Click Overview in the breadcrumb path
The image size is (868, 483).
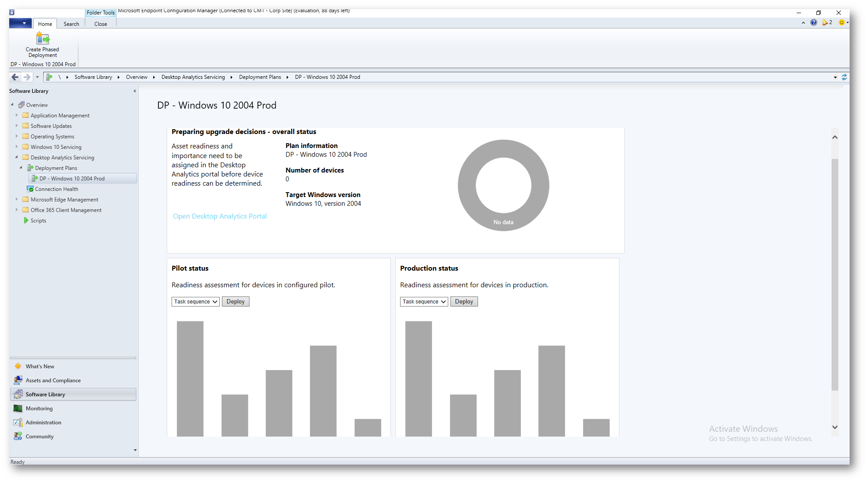click(137, 77)
